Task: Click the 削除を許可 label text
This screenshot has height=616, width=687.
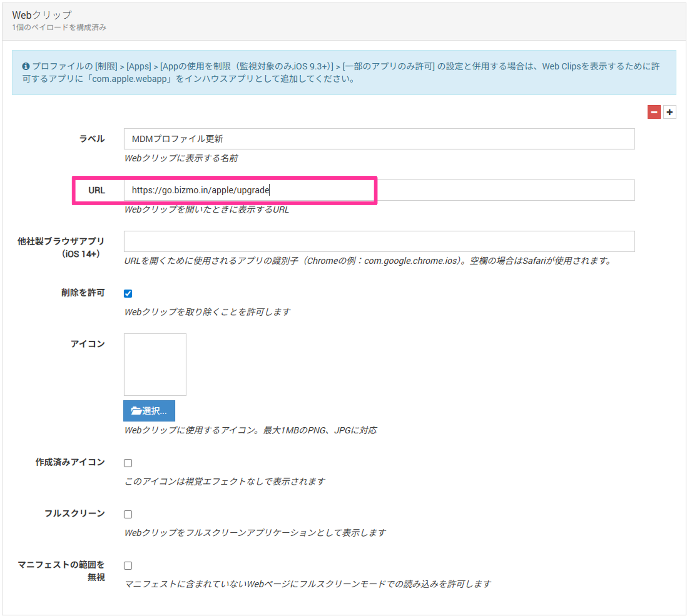Action: (x=83, y=292)
